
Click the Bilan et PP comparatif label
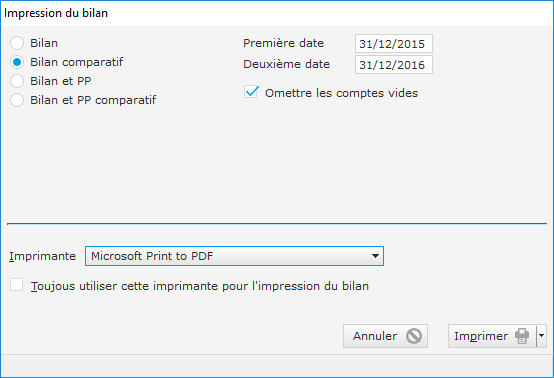tap(93, 100)
